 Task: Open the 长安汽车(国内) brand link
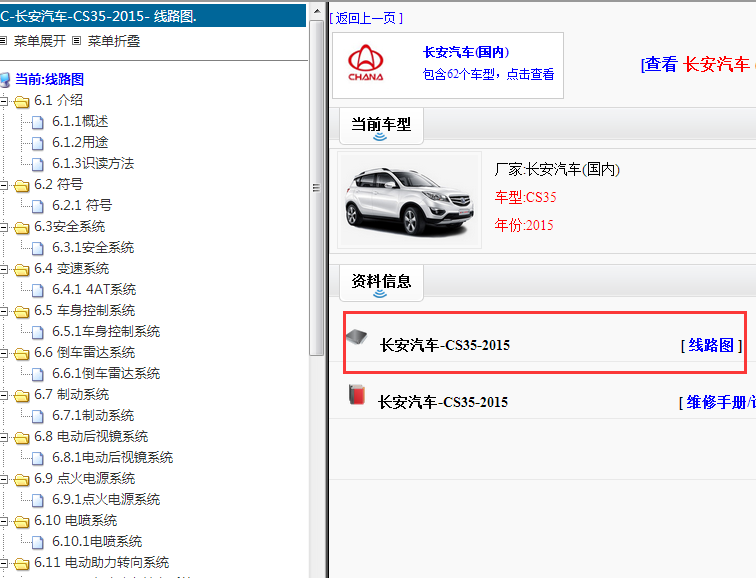466,52
